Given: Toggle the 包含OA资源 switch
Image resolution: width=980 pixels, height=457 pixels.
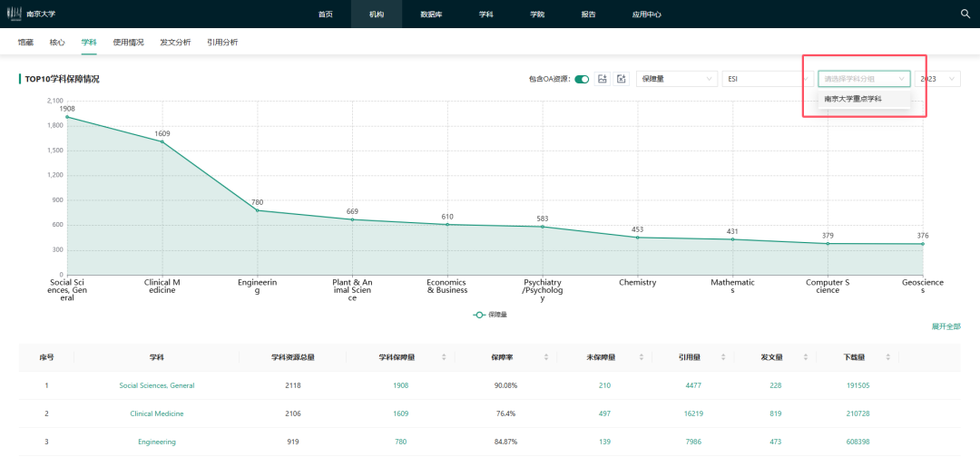Looking at the screenshot, I should (x=582, y=79).
